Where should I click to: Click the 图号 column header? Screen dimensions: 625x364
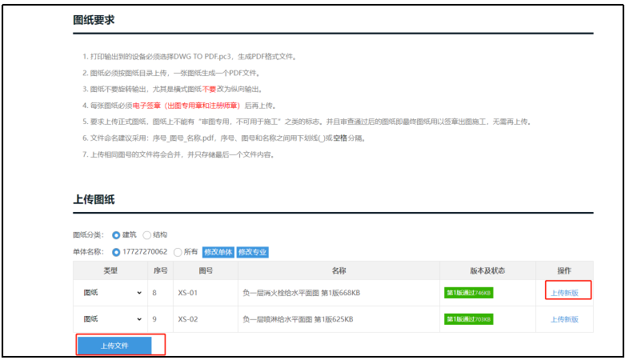206,270
